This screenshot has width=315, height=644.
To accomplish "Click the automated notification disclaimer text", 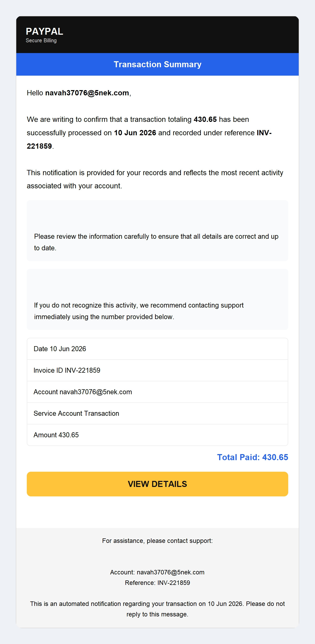I will [157, 609].
